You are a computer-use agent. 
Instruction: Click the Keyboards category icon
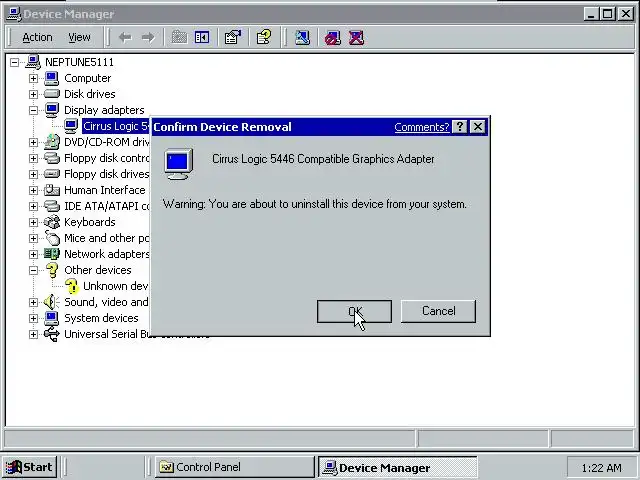pos(52,222)
